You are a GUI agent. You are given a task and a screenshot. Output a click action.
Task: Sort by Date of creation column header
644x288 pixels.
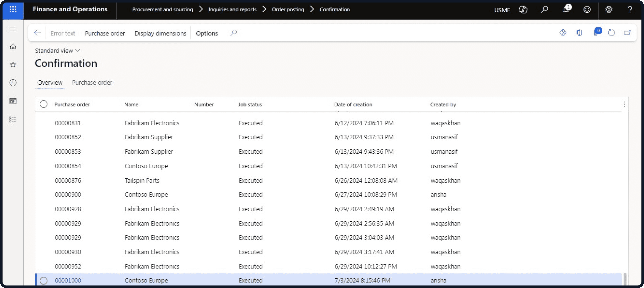[353, 104]
